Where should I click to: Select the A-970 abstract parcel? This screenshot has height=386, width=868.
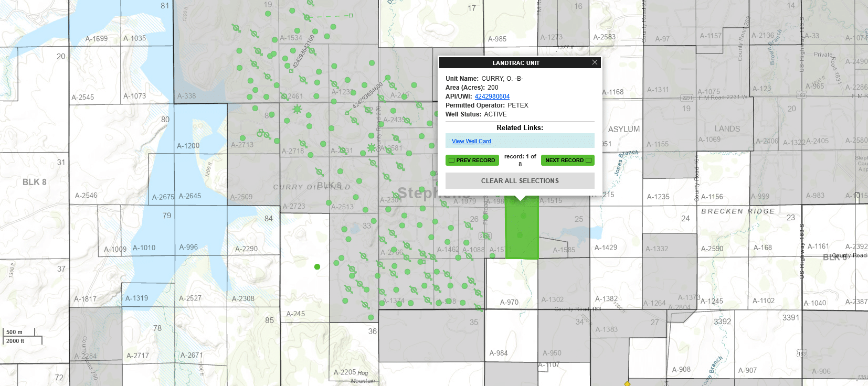509,302
